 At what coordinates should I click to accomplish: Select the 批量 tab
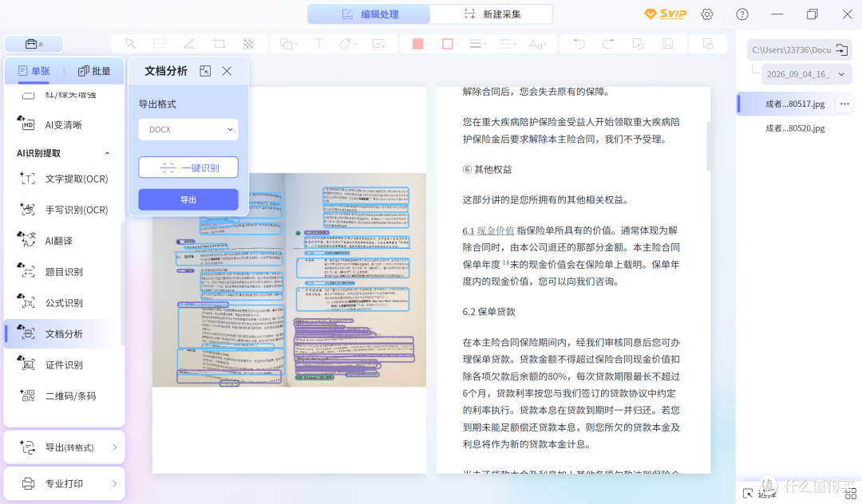(x=94, y=71)
